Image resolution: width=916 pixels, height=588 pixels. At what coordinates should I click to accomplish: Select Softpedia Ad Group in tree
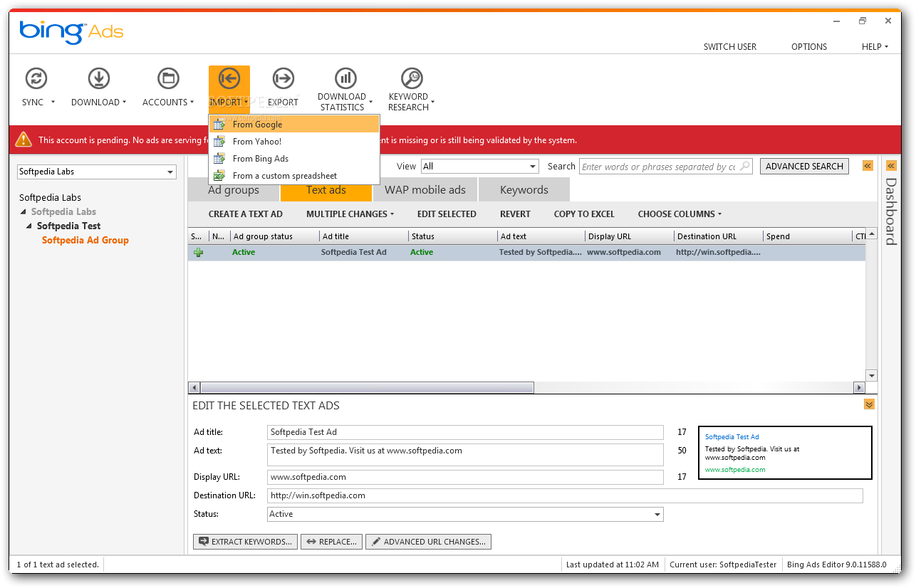[x=85, y=240]
